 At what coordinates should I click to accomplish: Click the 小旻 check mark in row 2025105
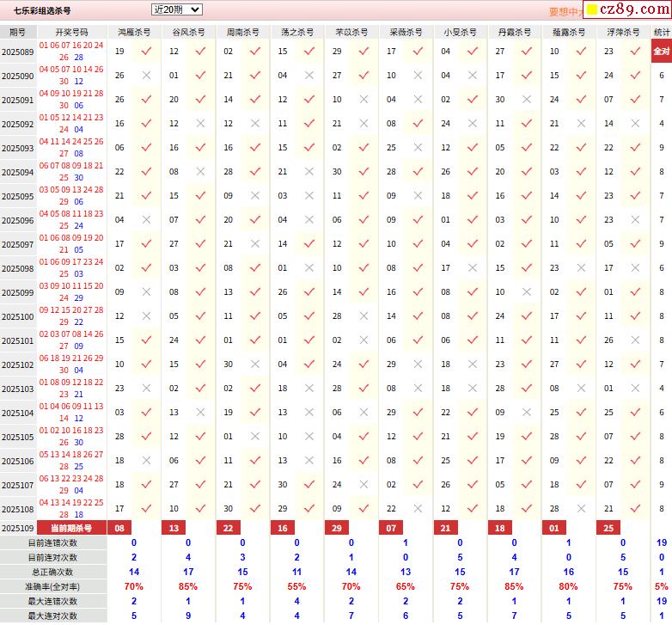click(x=473, y=436)
